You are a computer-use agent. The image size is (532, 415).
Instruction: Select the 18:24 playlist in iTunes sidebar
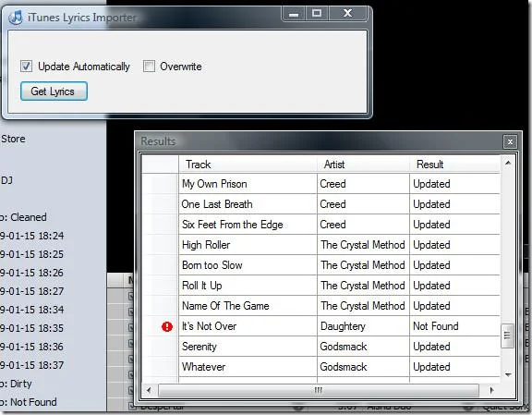(x=31, y=236)
